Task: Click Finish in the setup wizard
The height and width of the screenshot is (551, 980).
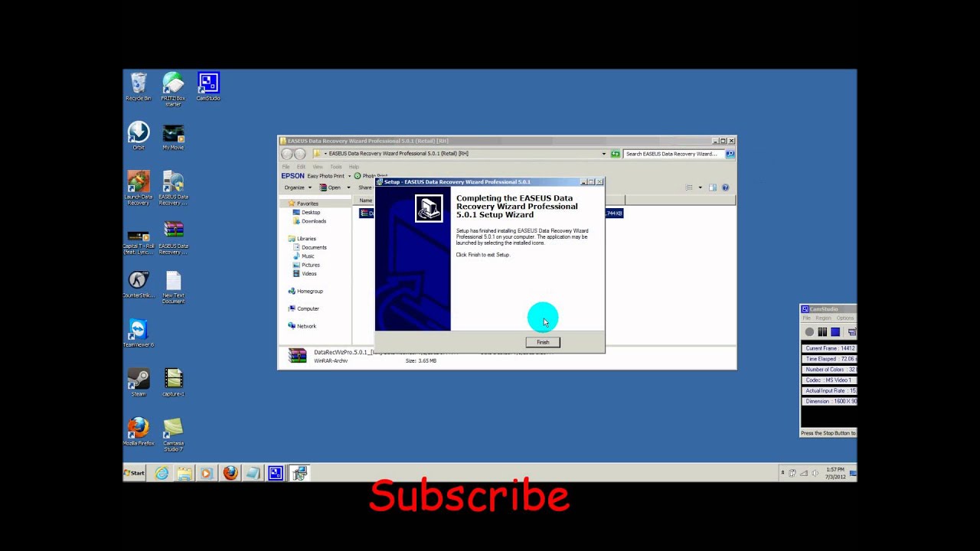Action: point(543,342)
